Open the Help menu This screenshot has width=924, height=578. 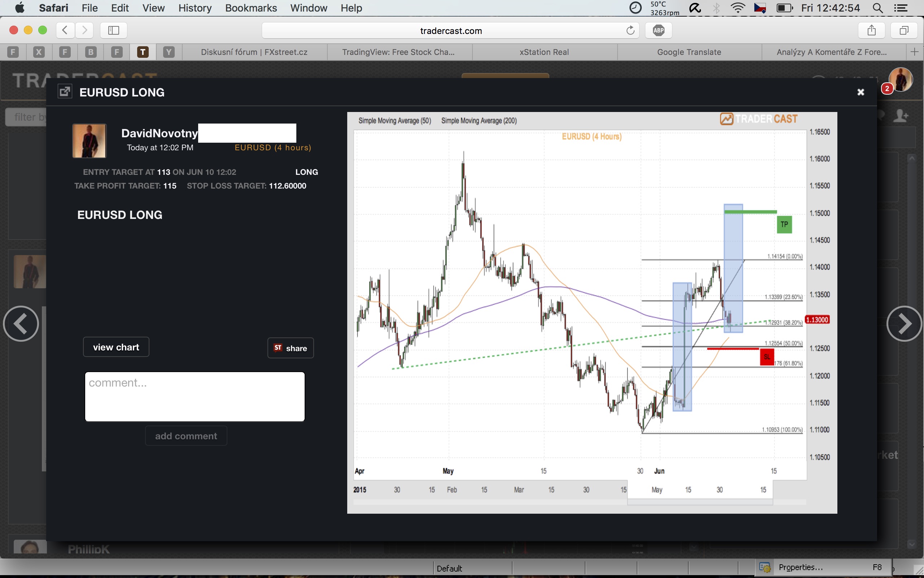tap(351, 8)
